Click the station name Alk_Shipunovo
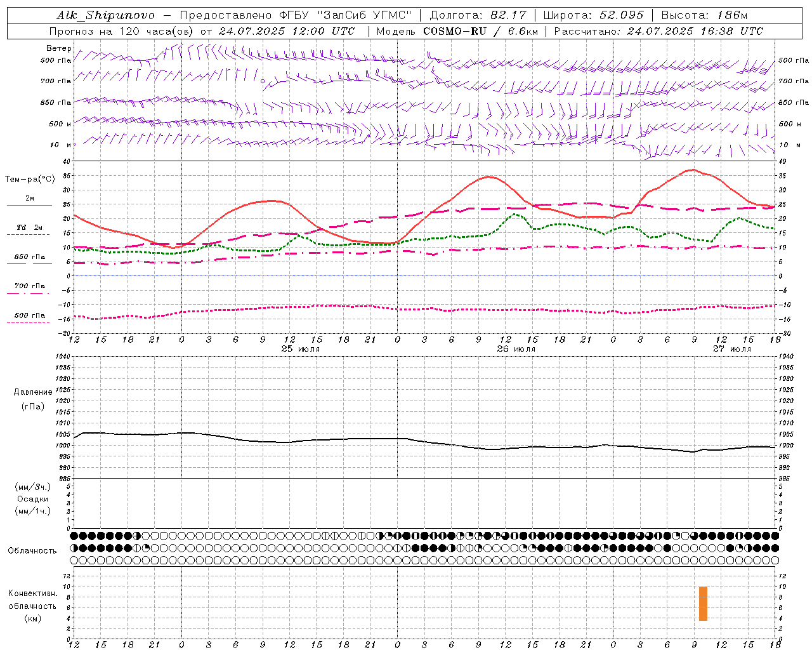812x650 pixels. tap(105, 15)
